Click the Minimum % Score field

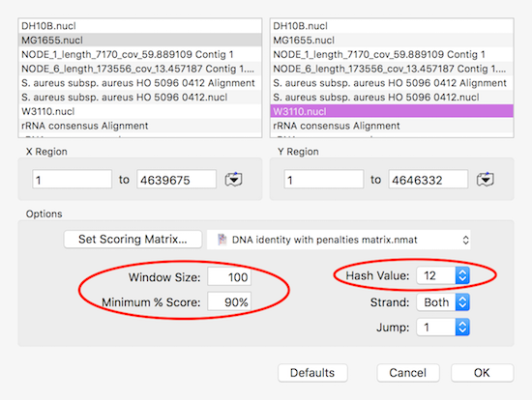pyautogui.click(x=229, y=302)
